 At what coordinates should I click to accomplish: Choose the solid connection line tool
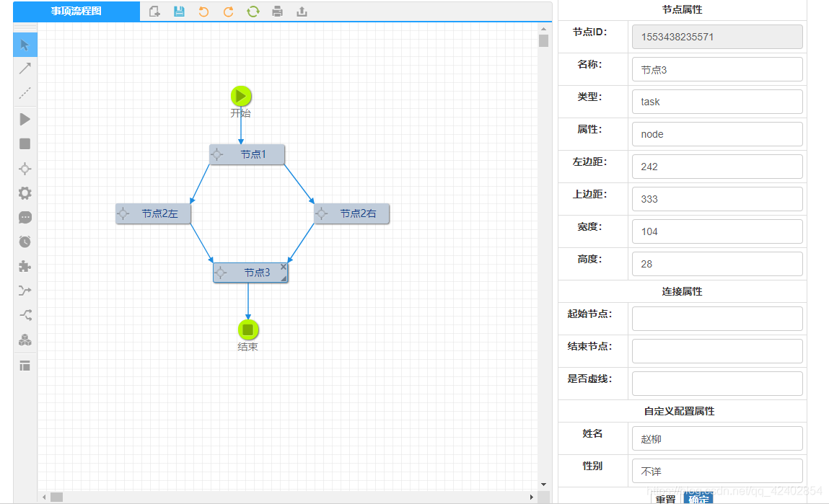(25, 68)
